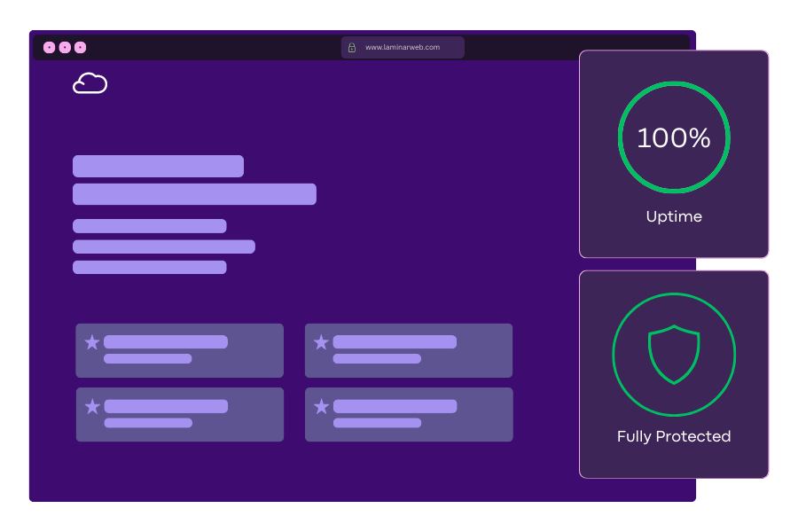Click the first headline placeholder bar

pyautogui.click(x=158, y=166)
